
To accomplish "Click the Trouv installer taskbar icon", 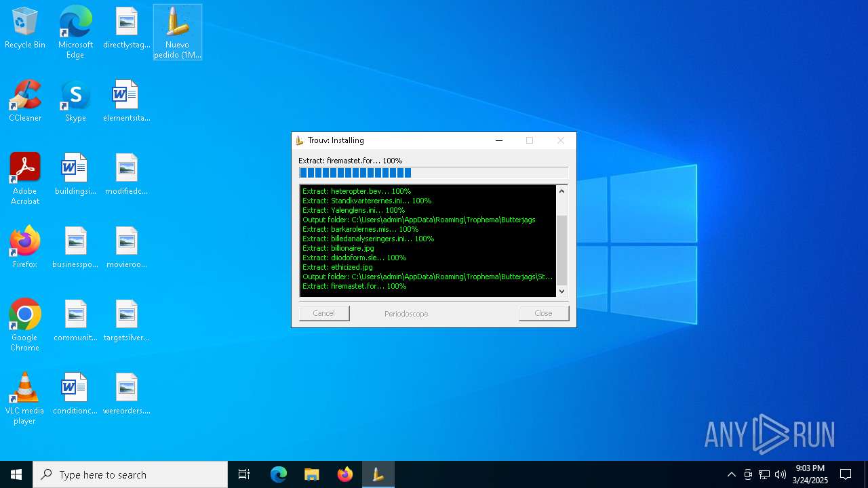I will point(378,474).
